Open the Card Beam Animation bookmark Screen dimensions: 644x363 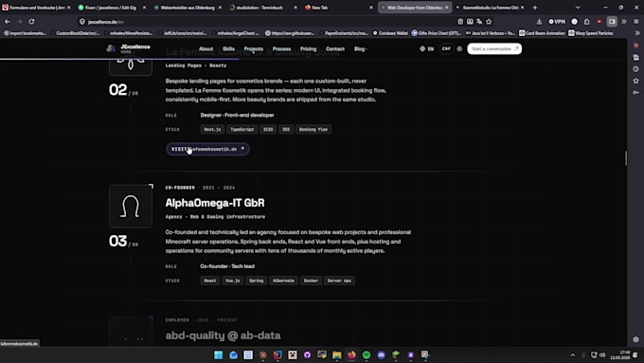(542, 33)
